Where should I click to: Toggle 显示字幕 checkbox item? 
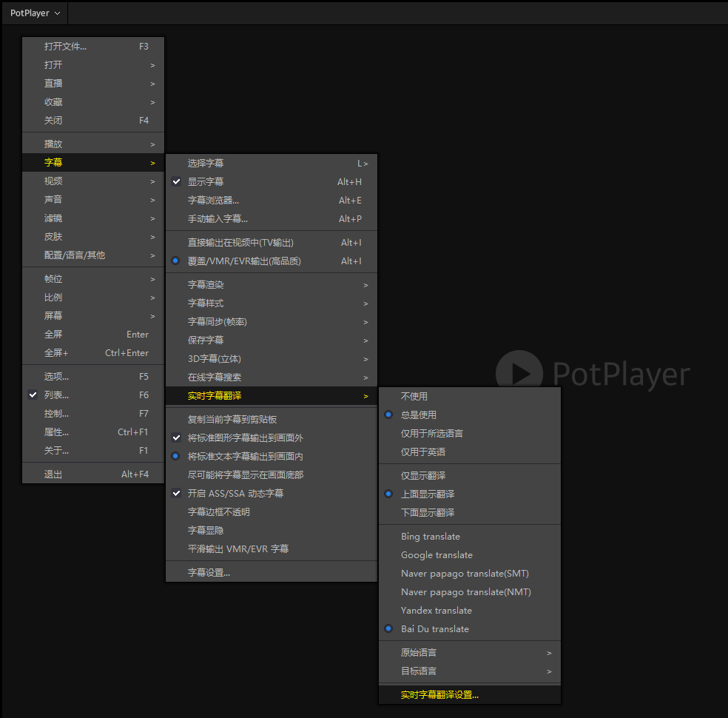[271, 182]
